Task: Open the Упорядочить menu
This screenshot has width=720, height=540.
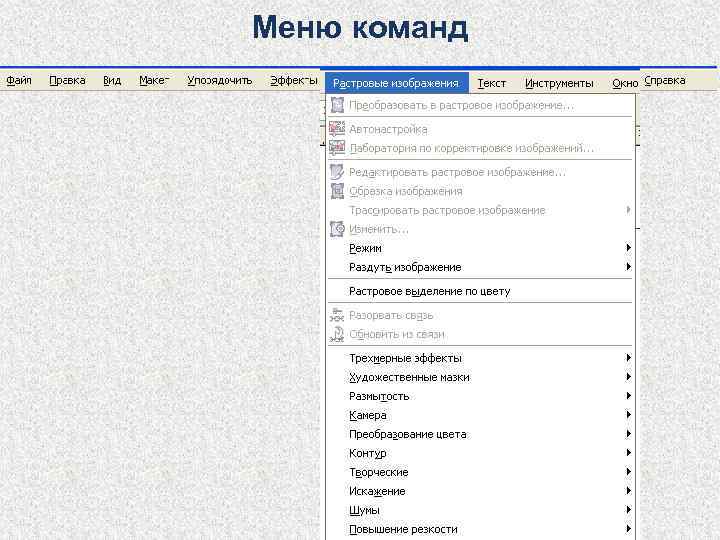Action: (x=219, y=80)
